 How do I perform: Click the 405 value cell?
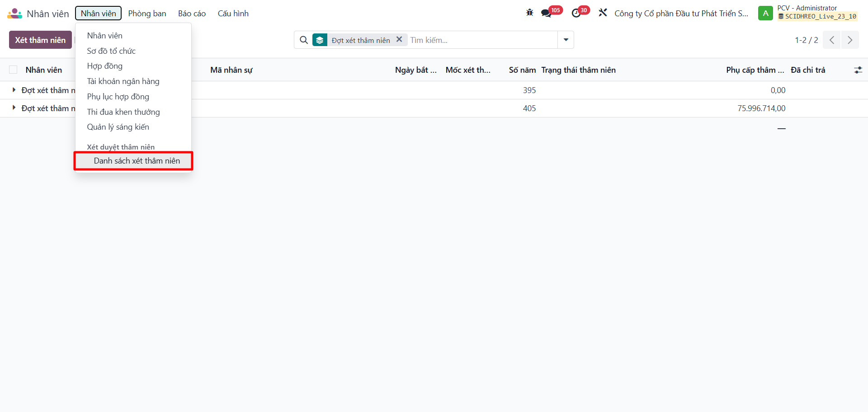coord(529,108)
